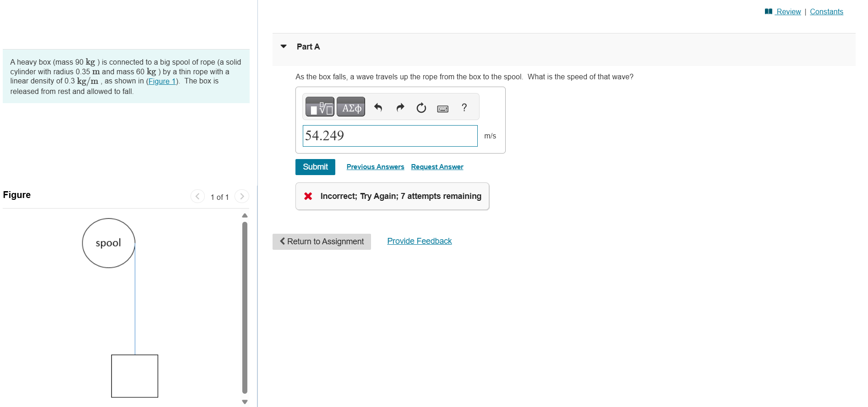Open the Figure 1 link in problem text
Image resolution: width=868 pixels, height=407 pixels.
[x=162, y=81]
